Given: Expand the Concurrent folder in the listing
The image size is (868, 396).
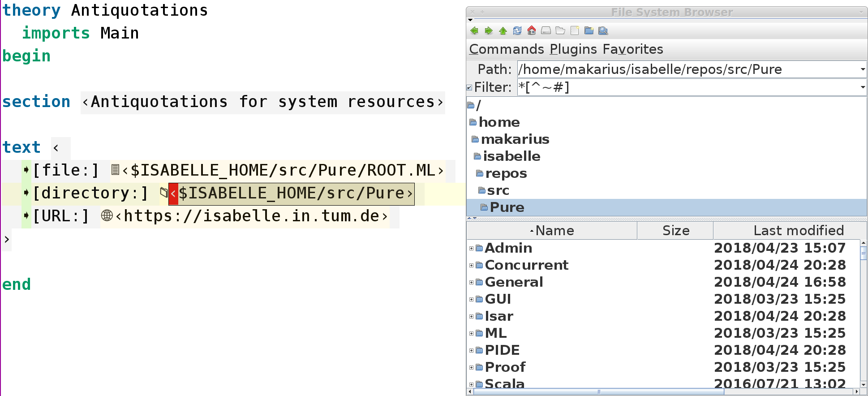Looking at the screenshot, I should [471, 265].
